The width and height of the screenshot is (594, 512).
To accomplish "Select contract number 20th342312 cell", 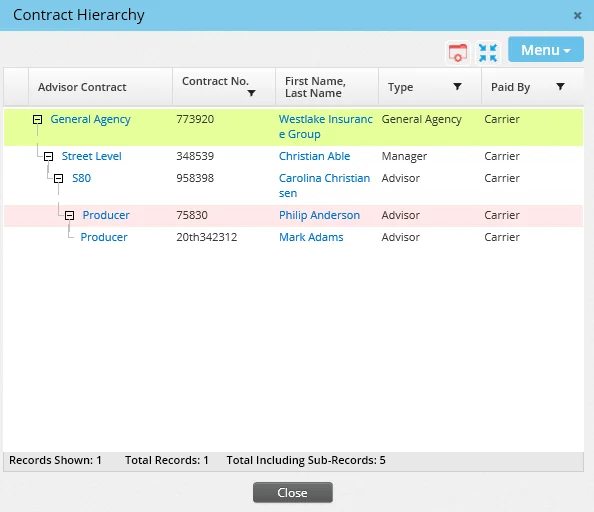I will point(206,237).
